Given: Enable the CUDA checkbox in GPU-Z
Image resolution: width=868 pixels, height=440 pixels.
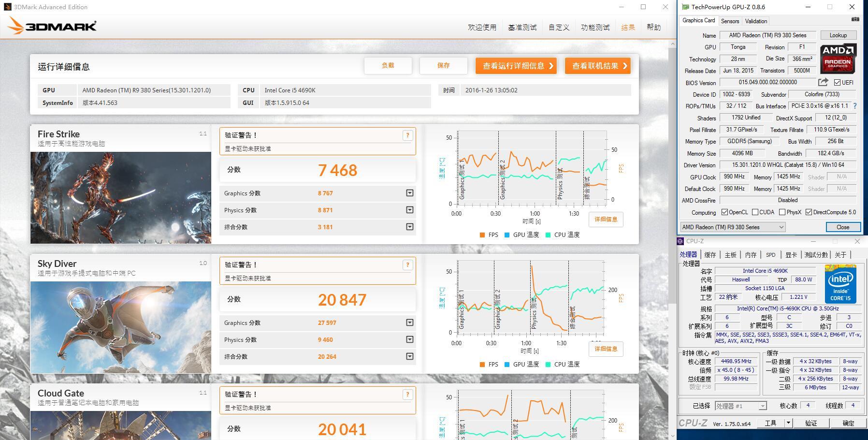Looking at the screenshot, I should 755,212.
